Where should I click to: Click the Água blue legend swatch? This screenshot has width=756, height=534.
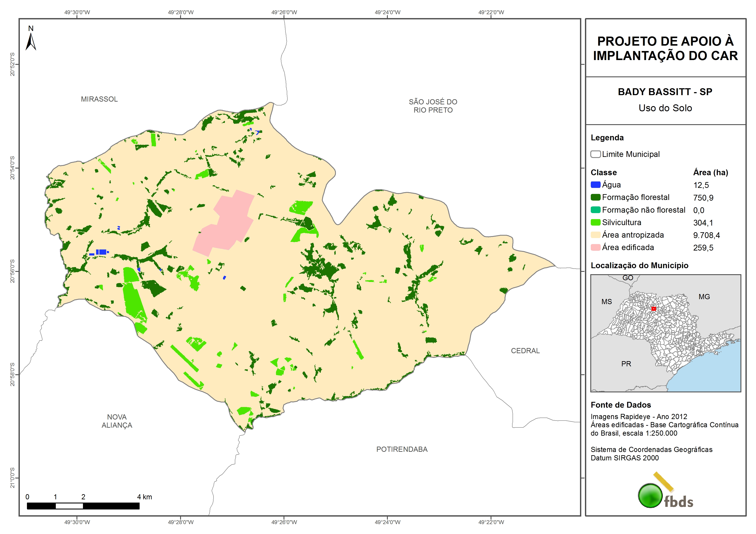(595, 185)
